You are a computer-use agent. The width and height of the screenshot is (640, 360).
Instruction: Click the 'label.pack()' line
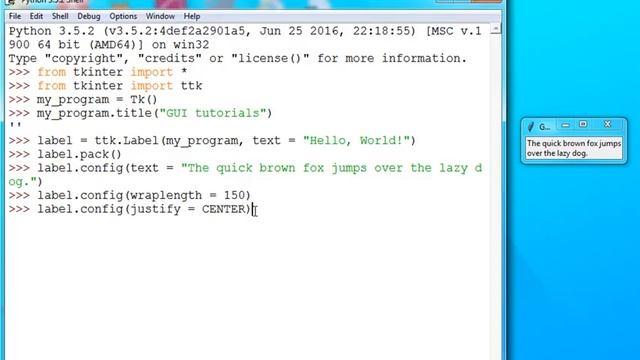(x=79, y=154)
